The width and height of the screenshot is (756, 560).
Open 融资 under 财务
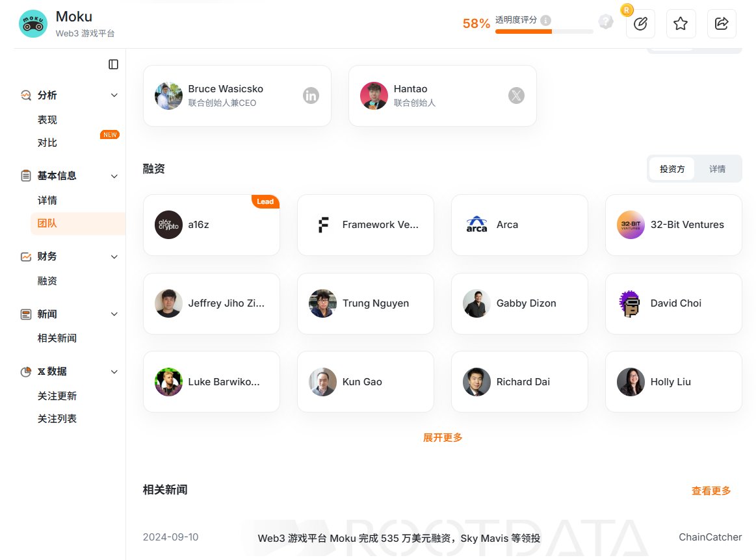click(x=47, y=281)
